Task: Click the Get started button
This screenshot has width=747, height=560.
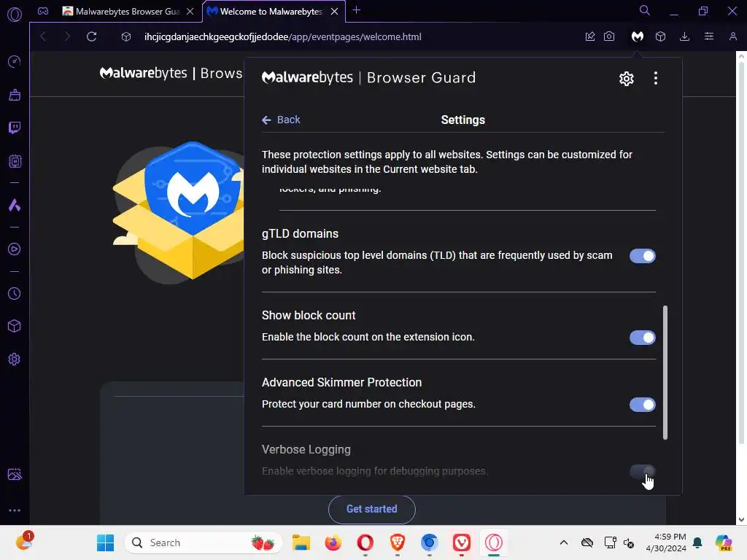Action: click(371, 509)
